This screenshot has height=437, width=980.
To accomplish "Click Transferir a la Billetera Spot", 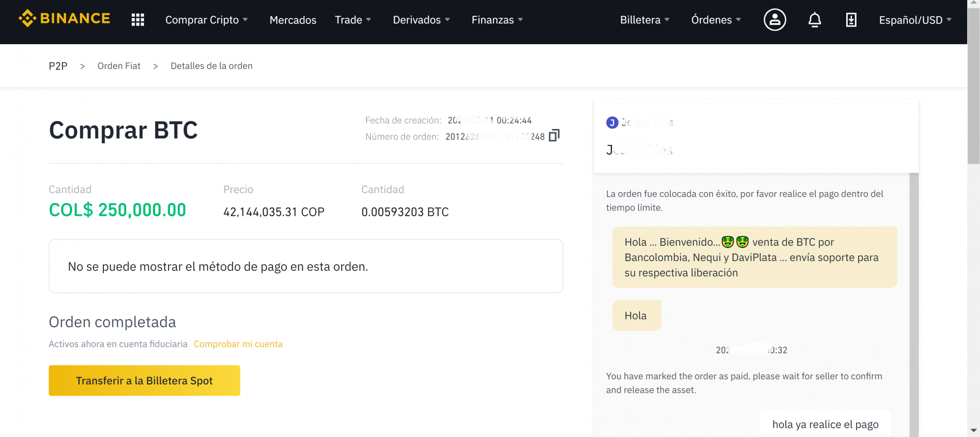I will (x=145, y=381).
